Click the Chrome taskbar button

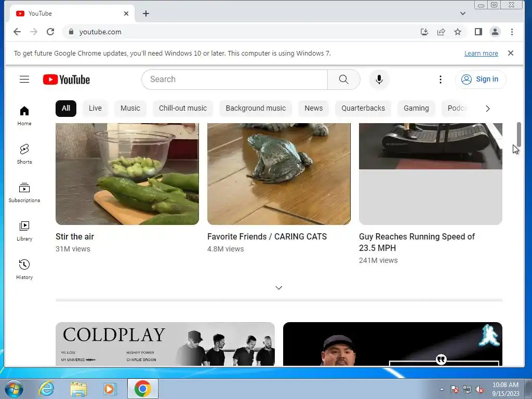(143, 389)
